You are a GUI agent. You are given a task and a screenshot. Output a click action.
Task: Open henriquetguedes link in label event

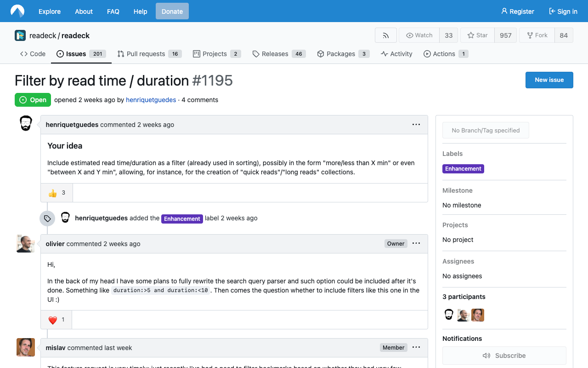click(x=101, y=218)
